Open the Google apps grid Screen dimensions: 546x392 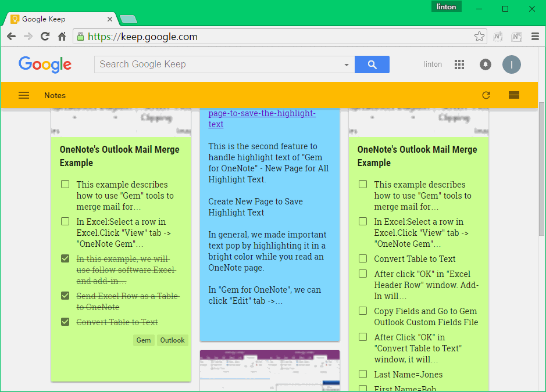coord(459,64)
